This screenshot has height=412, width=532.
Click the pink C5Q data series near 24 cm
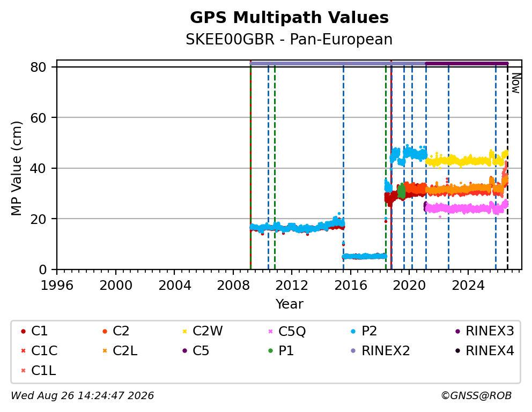pos(467,209)
